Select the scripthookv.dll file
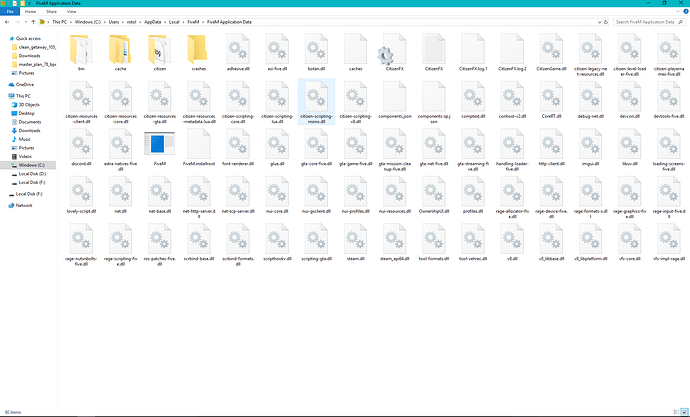The width and height of the screenshot is (690, 417). tap(277, 243)
